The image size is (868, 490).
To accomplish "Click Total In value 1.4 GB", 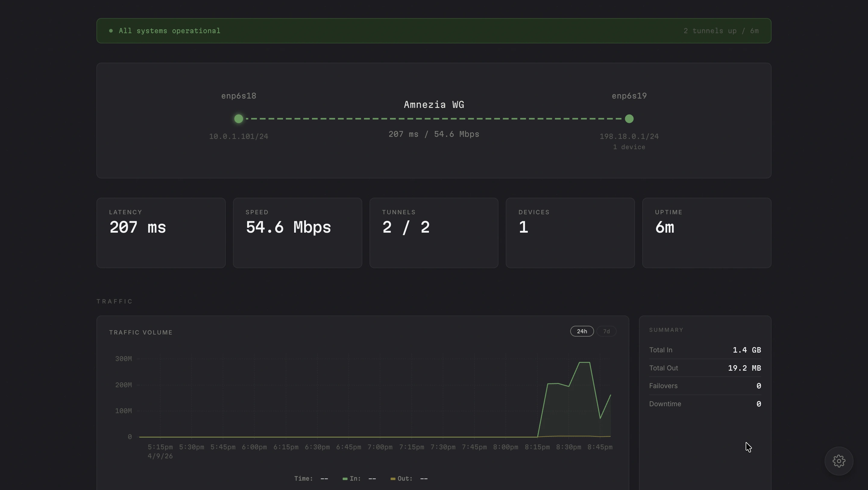I will [747, 350].
